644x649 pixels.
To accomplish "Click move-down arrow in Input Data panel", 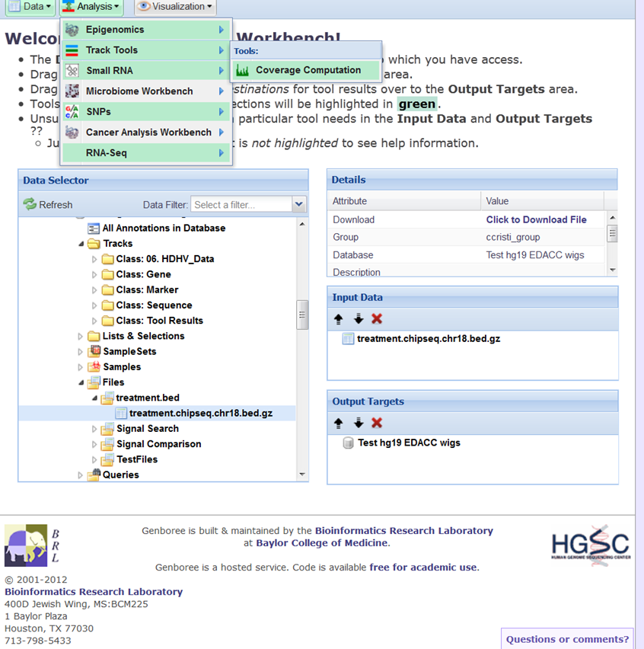I will (x=358, y=318).
